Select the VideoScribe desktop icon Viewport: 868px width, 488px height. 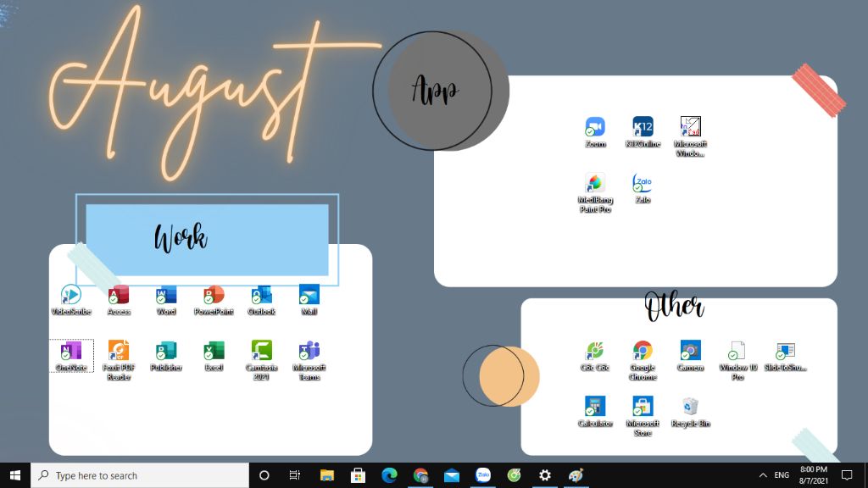pos(71,299)
